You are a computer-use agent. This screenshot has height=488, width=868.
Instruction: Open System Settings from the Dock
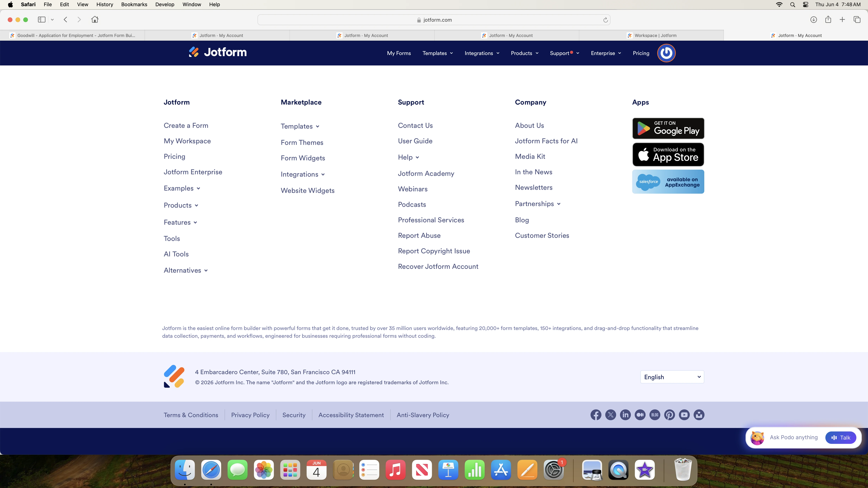(554, 470)
